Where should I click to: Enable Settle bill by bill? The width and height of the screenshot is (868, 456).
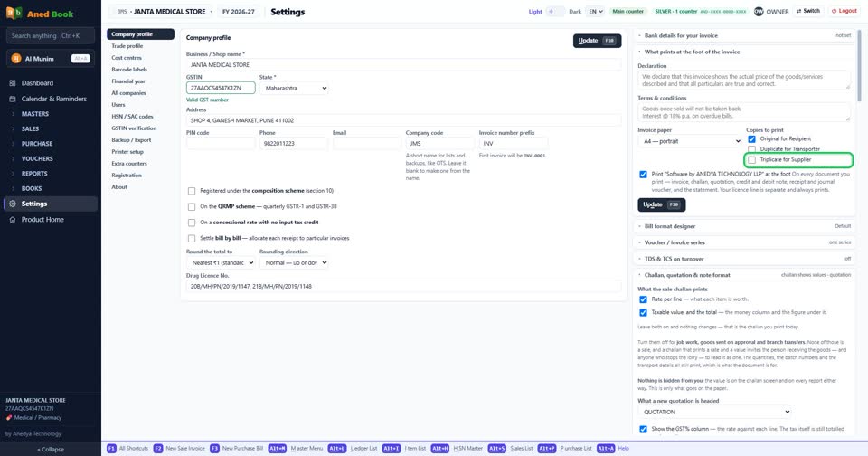click(192, 238)
